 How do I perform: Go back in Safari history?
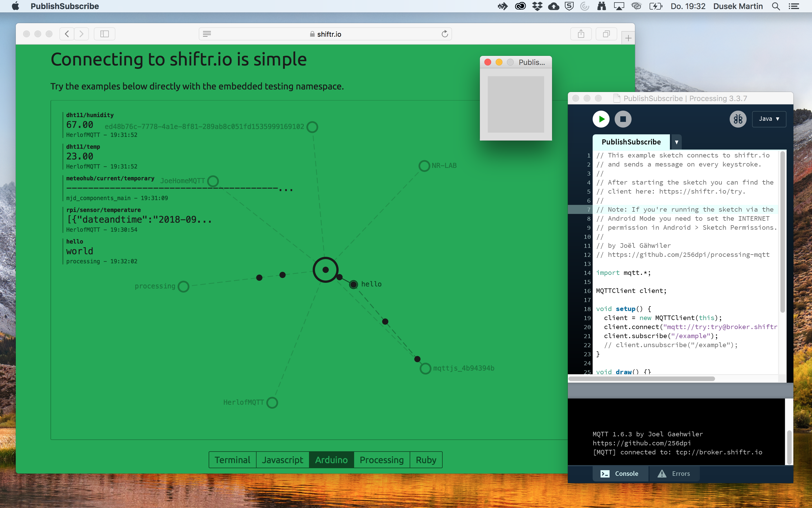pos(67,34)
